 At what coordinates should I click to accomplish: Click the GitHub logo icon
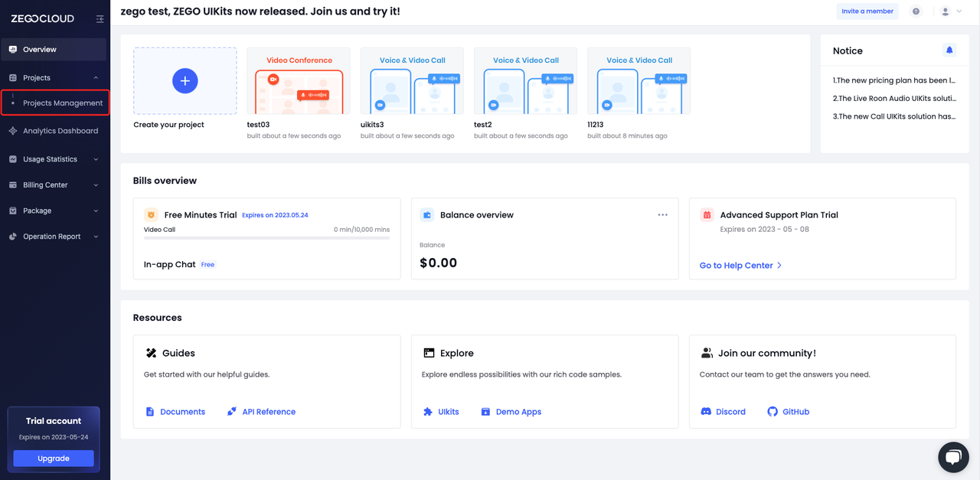point(773,412)
